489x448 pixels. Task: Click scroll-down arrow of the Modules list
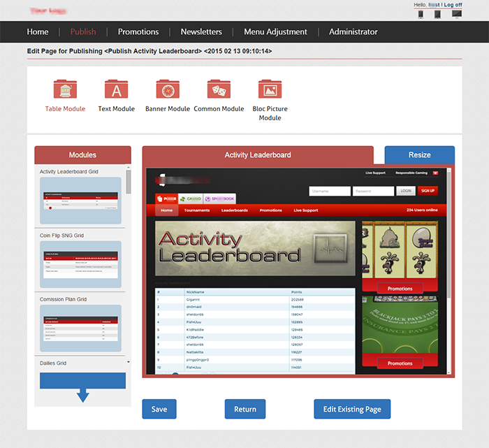[x=129, y=362]
